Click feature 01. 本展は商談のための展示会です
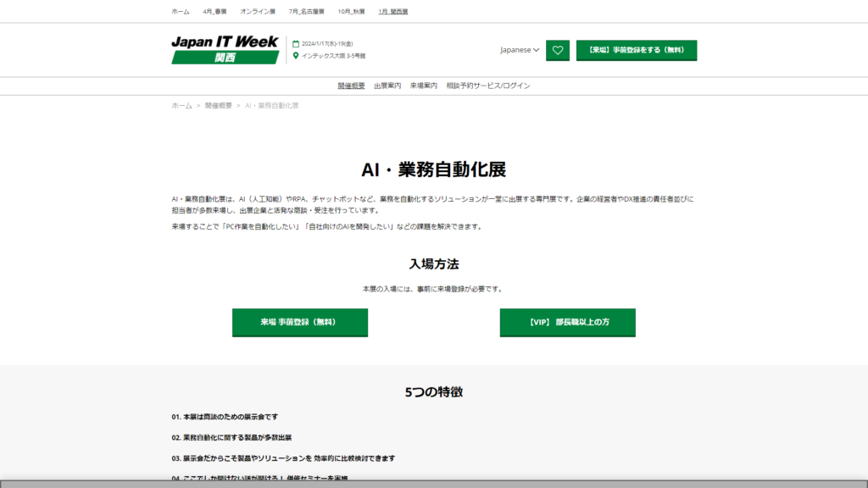868x488 pixels. (x=225, y=417)
